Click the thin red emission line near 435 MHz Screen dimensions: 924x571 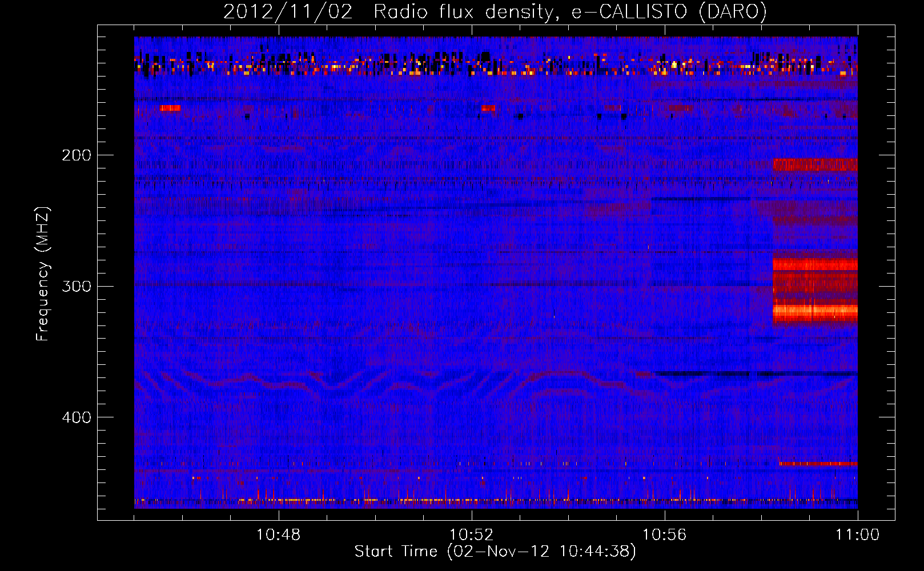click(x=818, y=464)
